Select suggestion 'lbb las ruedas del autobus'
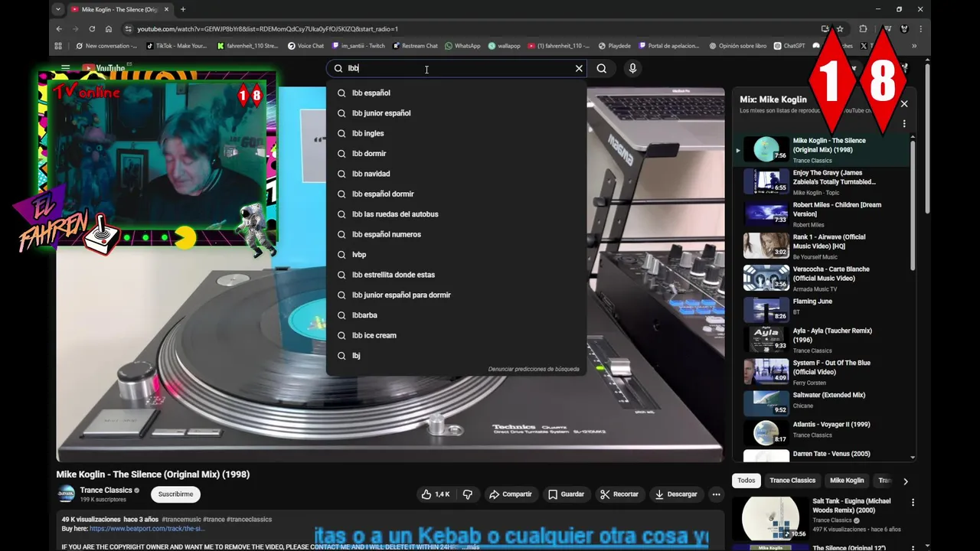 click(456, 214)
